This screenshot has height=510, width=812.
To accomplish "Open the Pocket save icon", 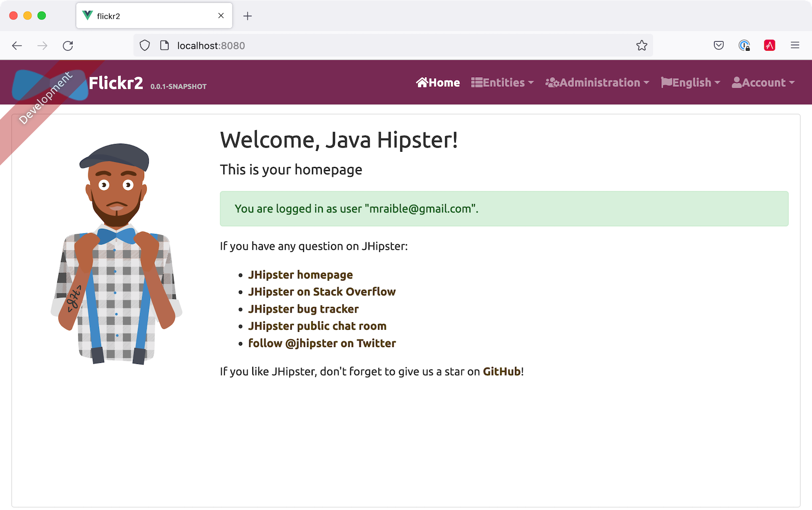I will coord(719,46).
